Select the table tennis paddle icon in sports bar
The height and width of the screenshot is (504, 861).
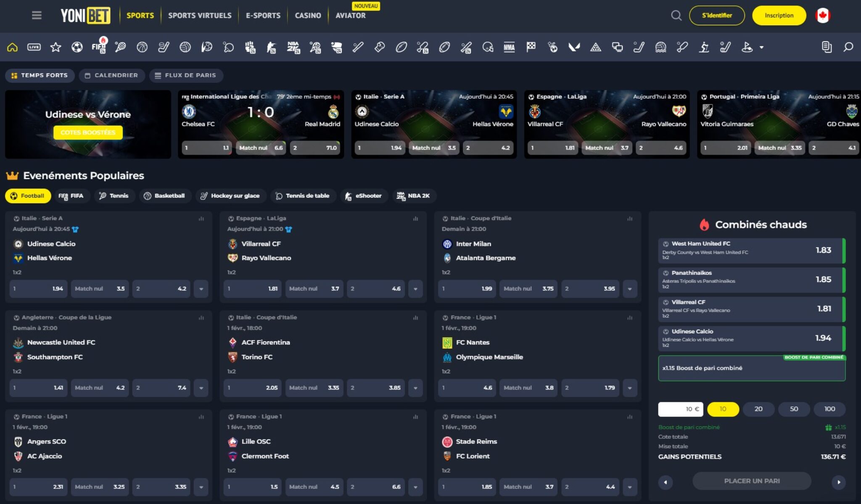[228, 47]
